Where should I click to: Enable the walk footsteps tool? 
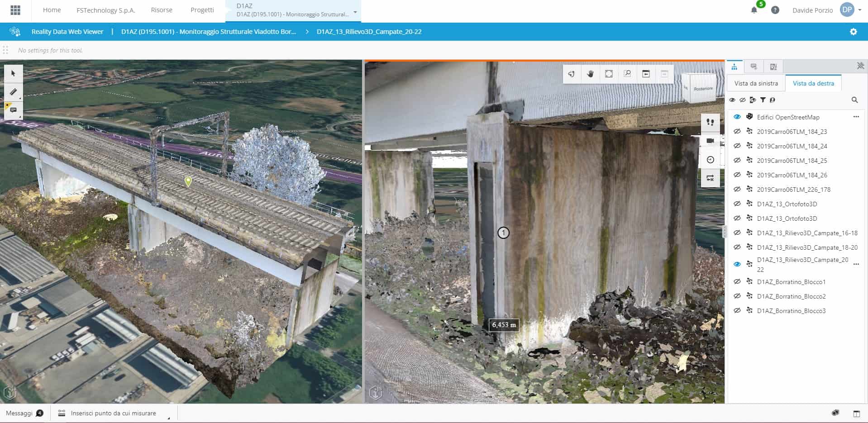[710, 122]
